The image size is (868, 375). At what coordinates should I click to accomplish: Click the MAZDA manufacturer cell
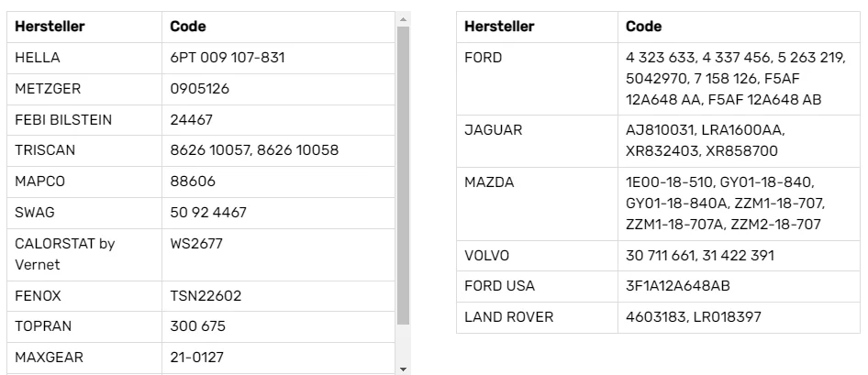click(x=537, y=204)
